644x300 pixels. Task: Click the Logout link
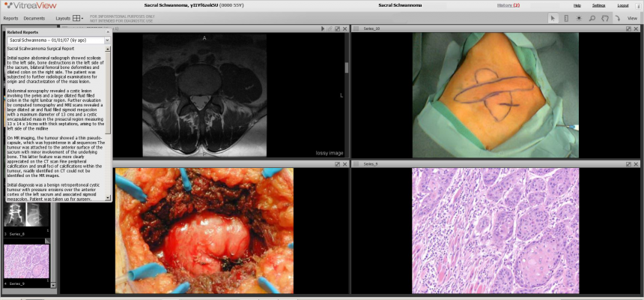[x=623, y=5]
